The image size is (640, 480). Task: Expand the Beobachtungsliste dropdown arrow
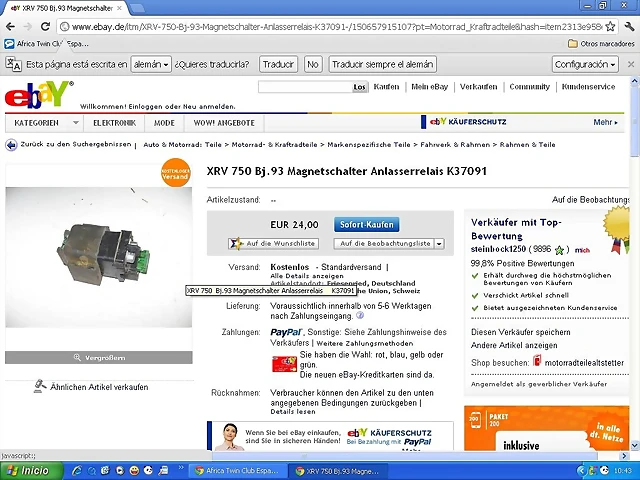(x=439, y=244)
